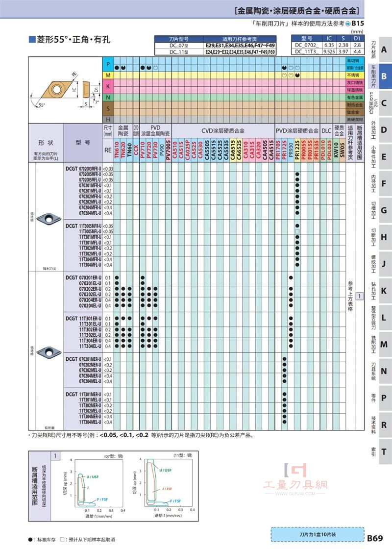The width and height of the screenshot is (392, 549).
Task: Click the boxed 1 chipbreaker reference marker
Action: [360, 296]
